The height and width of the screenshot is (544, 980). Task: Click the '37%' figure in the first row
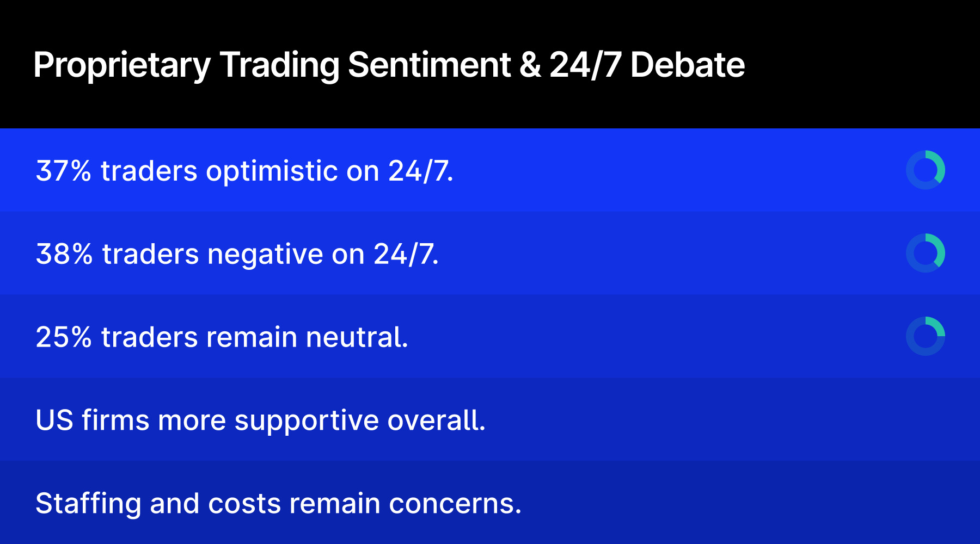click(63, 171)
